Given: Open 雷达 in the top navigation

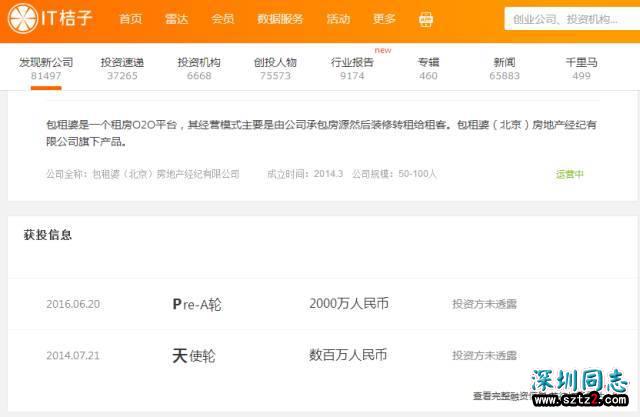Looking at the screenshot, I should (176, 19).
